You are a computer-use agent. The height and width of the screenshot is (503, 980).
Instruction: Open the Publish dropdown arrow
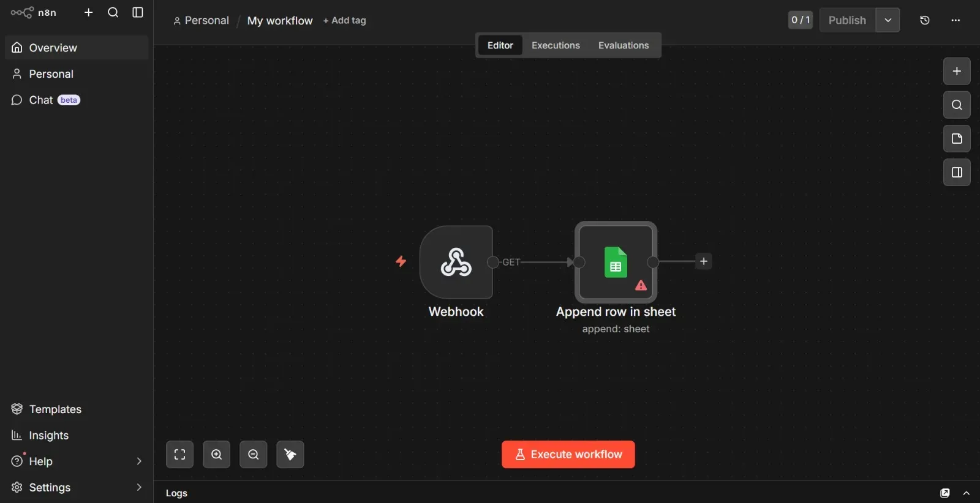(888, 20)
